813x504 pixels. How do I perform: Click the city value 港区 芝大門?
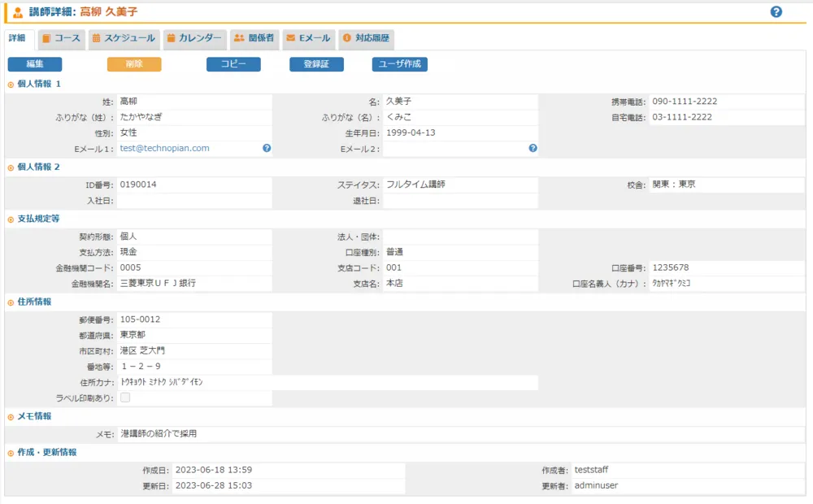pos(142,350)
